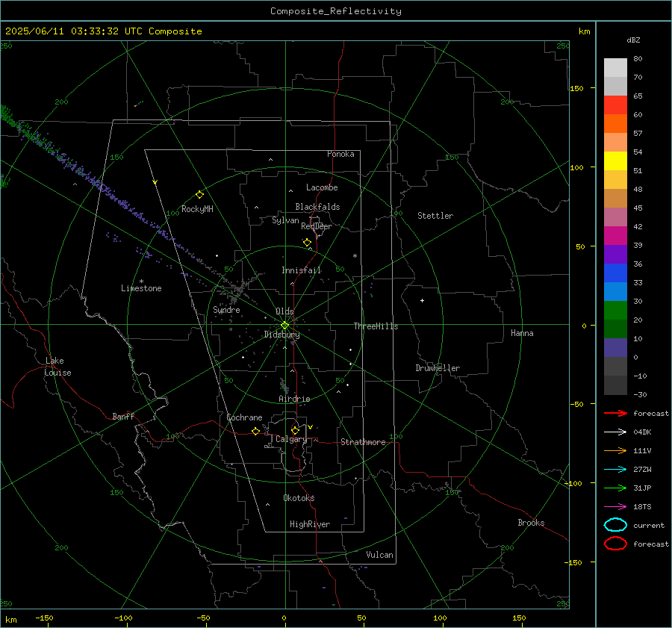Click the white 04DK arrow icon

pyautogui.click(x=615, y=432)
